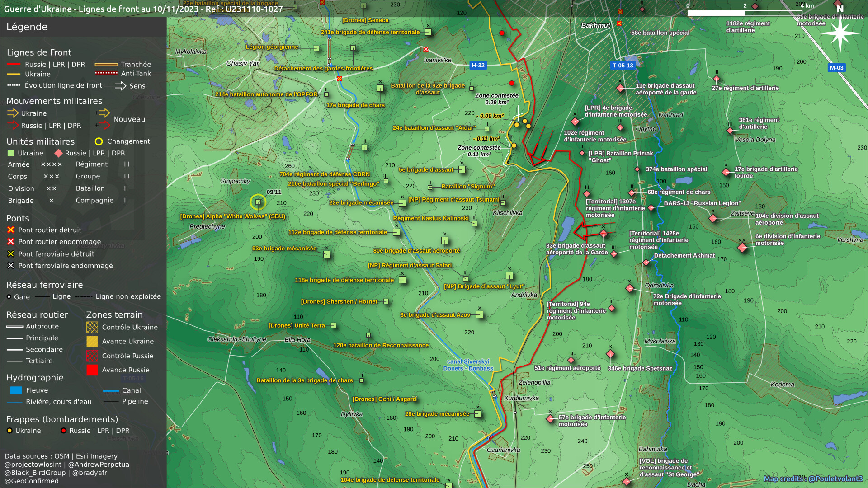This screenshot has width=868, height=488.
Task: Click the 6e division d'infanterie motorisée diamond
Action: coord(742,247)
